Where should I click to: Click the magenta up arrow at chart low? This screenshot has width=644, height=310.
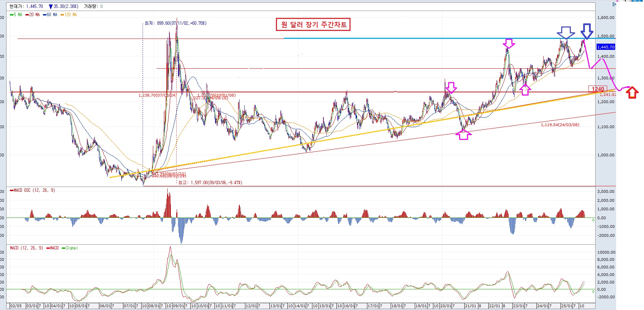463,135
